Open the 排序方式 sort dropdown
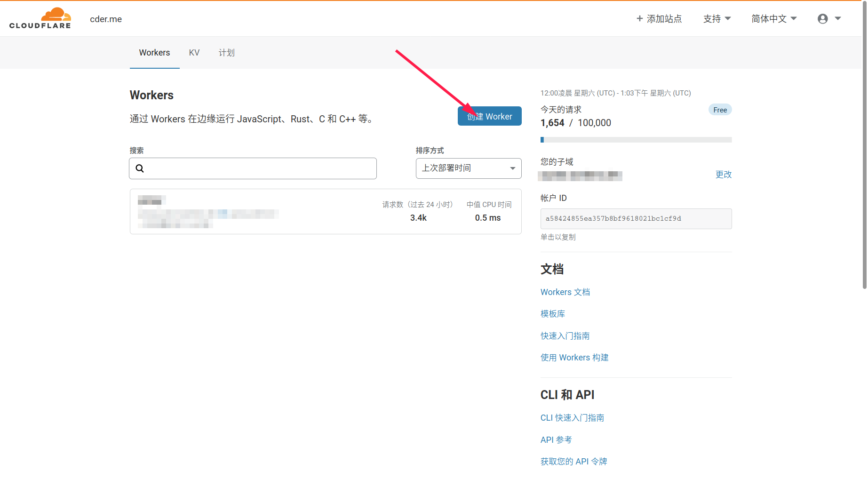This screenshot has width=868, height=479. (x=469, y=168)
